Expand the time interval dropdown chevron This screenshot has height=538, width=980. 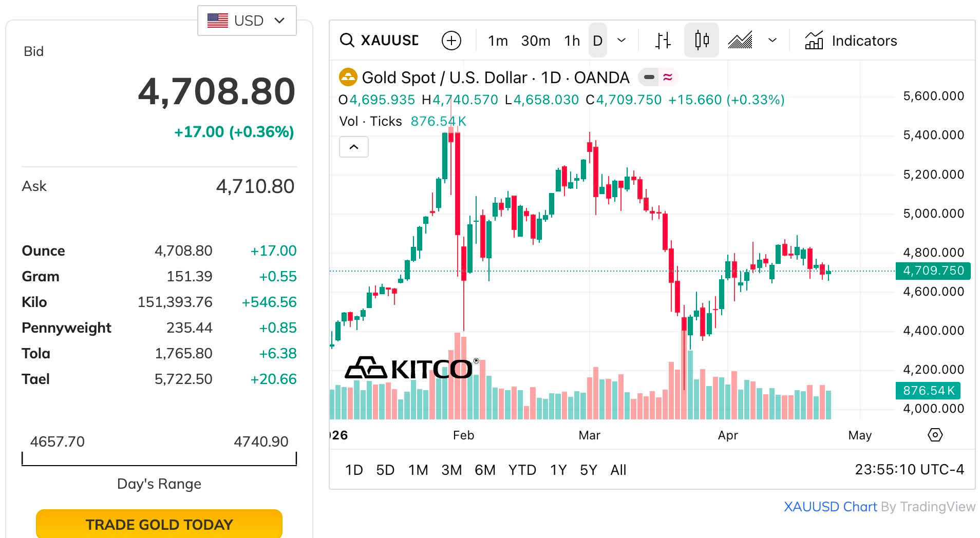pyautogui.click(x=621, y=41)
